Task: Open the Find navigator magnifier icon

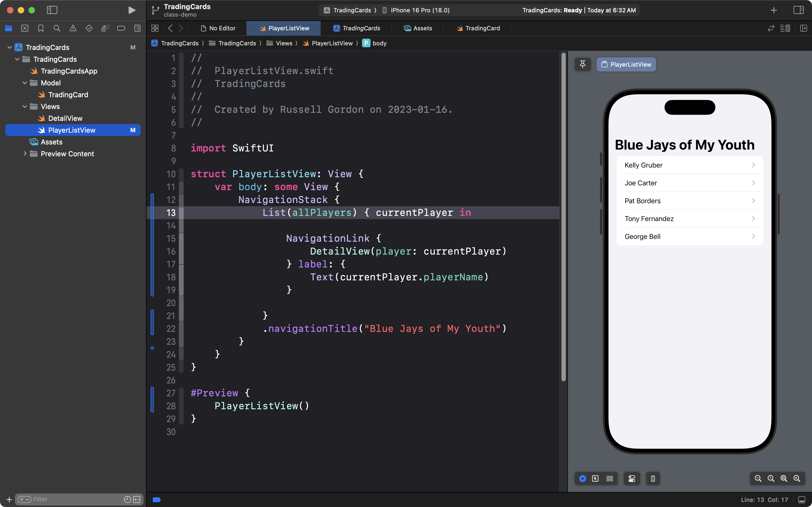Action: click(x=57, y=28)
